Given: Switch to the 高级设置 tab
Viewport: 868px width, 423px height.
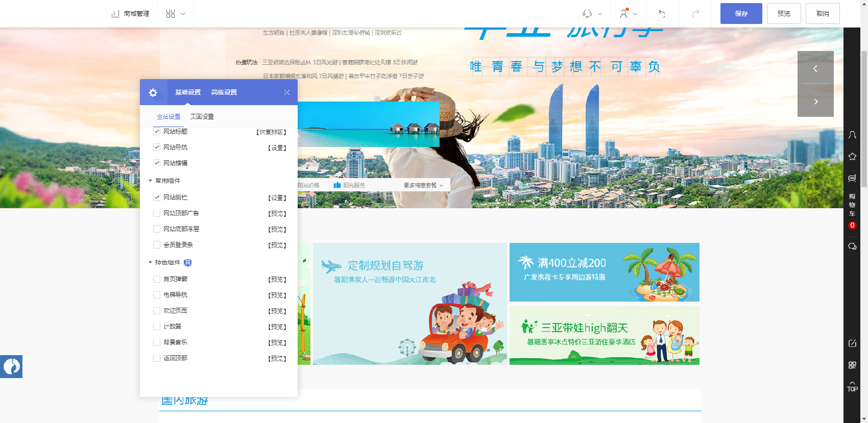Looking at the screenshot, I should (x=224, y=92).
